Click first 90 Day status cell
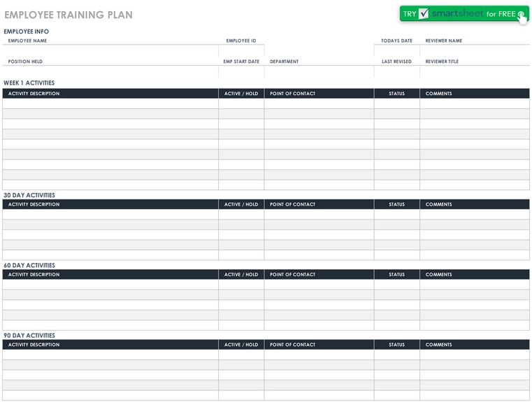This screenshot has width=532, height=402. 396,354
